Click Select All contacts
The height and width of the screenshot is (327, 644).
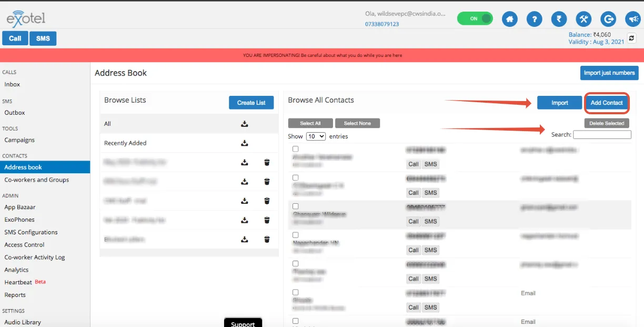point(310,123)
